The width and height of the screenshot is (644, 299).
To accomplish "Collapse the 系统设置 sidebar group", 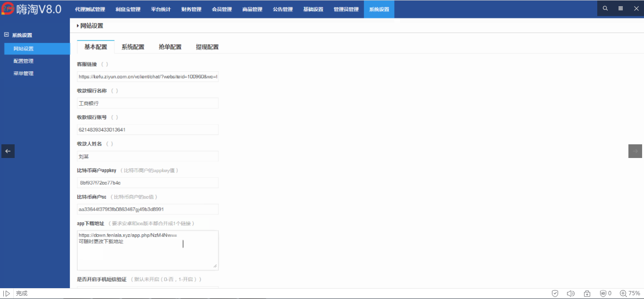I will coord(7,35).
